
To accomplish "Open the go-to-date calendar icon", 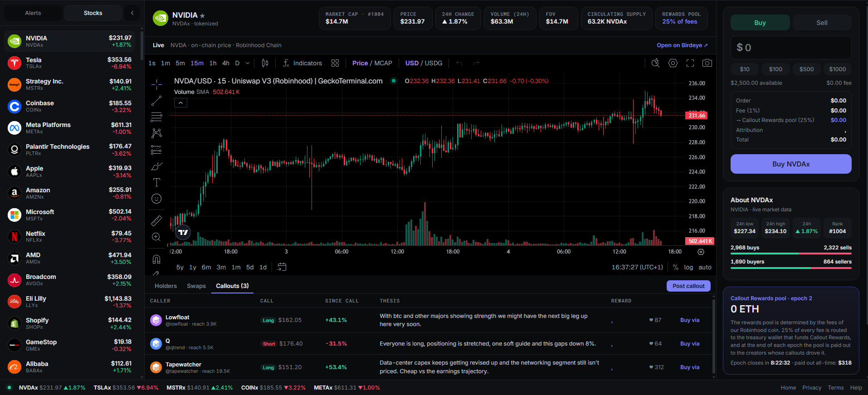I will [x=282, y=267].
